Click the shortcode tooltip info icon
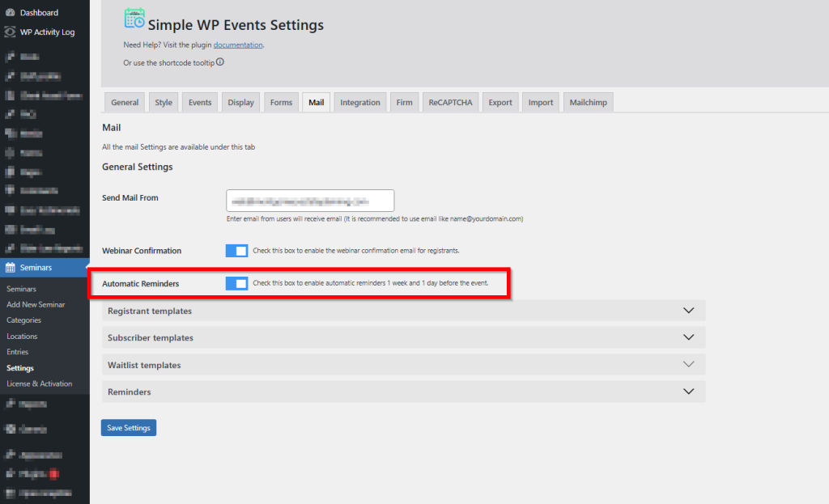The width and height of the screenshot is (829, 504). click(x=220, y=62)
